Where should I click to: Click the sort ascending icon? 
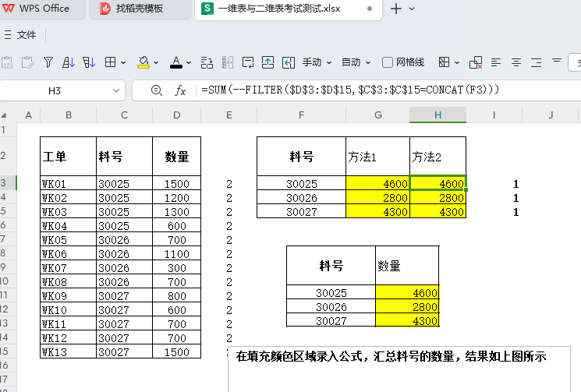tap(69, 62)
